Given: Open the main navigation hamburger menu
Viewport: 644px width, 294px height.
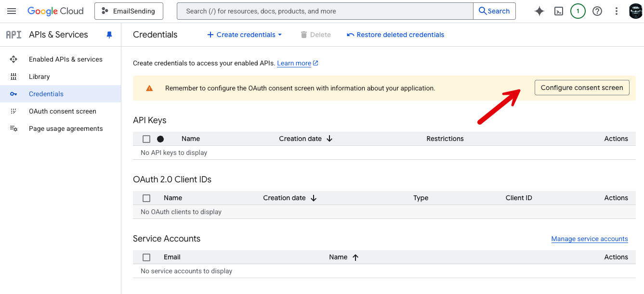Looking at the screenshot, I should point(12,11).
